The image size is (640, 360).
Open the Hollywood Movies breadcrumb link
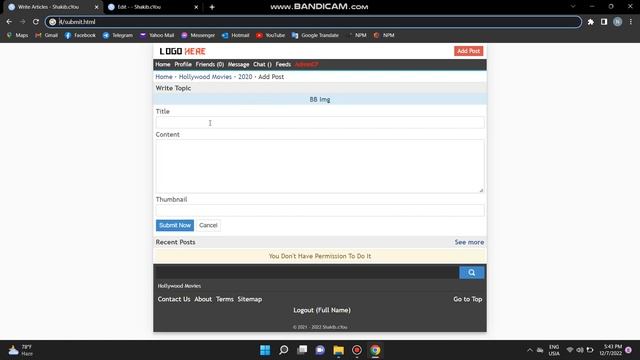[205, 77]
